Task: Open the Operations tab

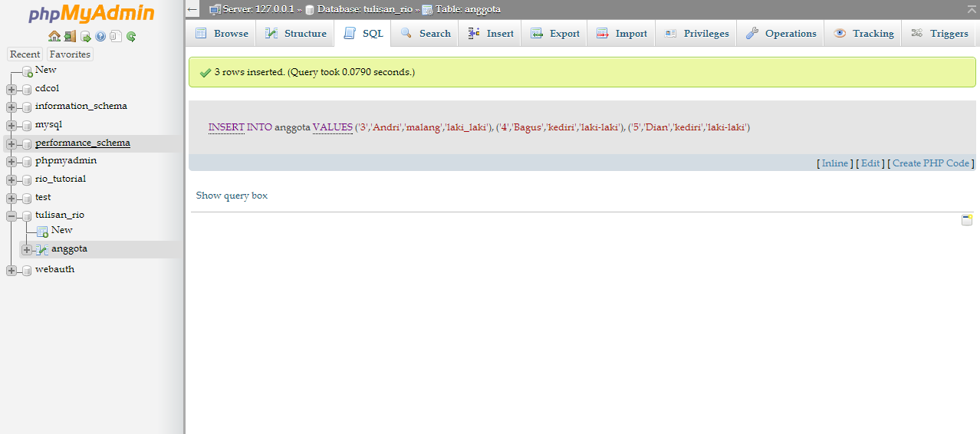Action: [781, 34]
